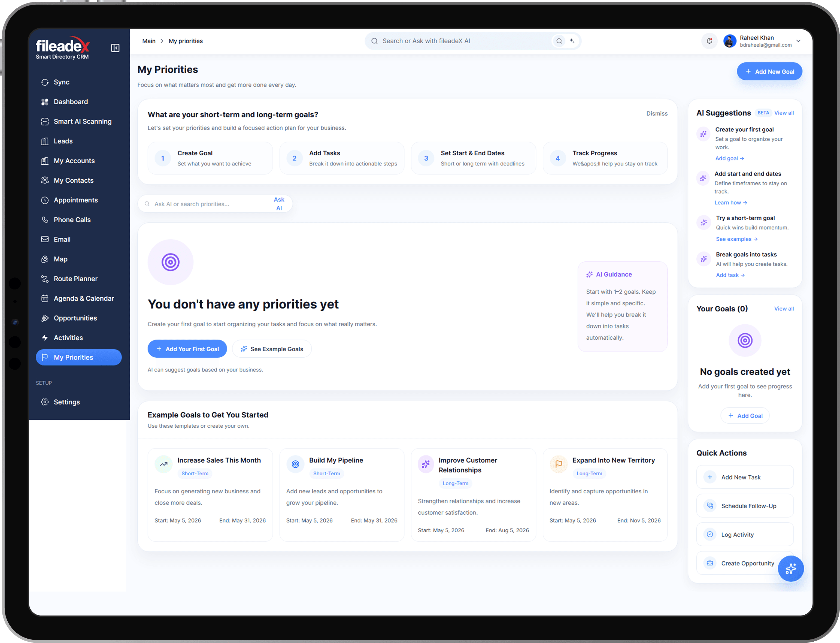Screen dimensions: 840x643
Task: Click the Add task link
Action: pyautogui.click(x=730, y=275)
